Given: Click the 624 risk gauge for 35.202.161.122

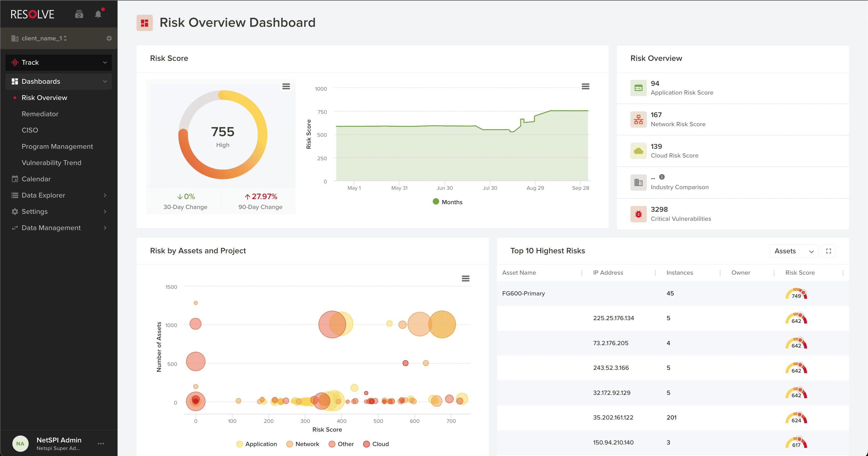Looking at the screenshot, I should pos(796,418).
